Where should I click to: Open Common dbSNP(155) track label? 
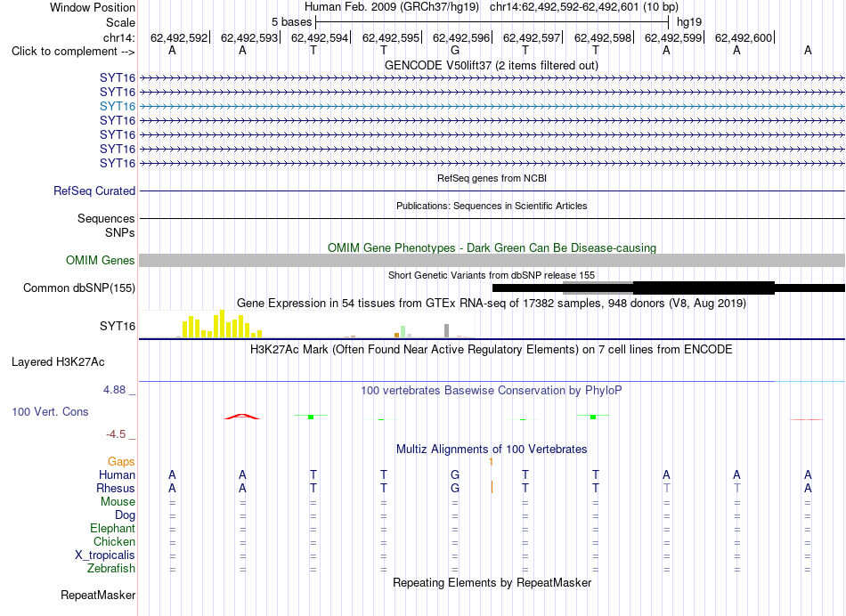point(78,288)
